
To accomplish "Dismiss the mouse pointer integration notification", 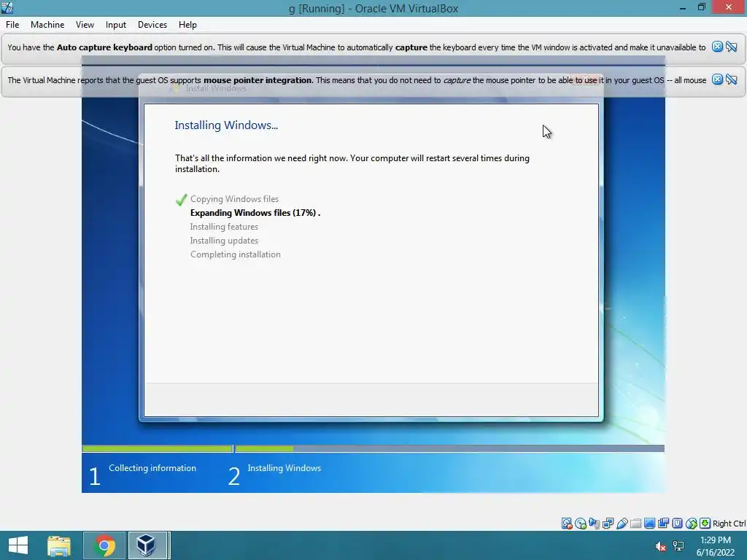I will point(717,79).
